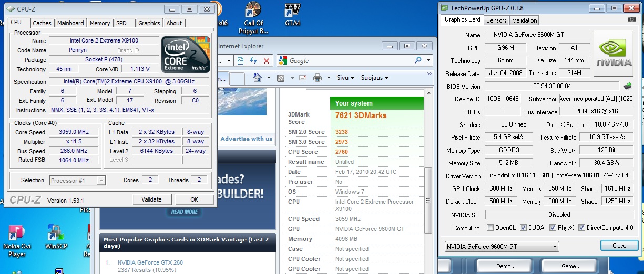The width and height of the screenshot is (644, 274).
Task: Open the GTA4 desktop shortcut
Action: click(x=292, y=15)
